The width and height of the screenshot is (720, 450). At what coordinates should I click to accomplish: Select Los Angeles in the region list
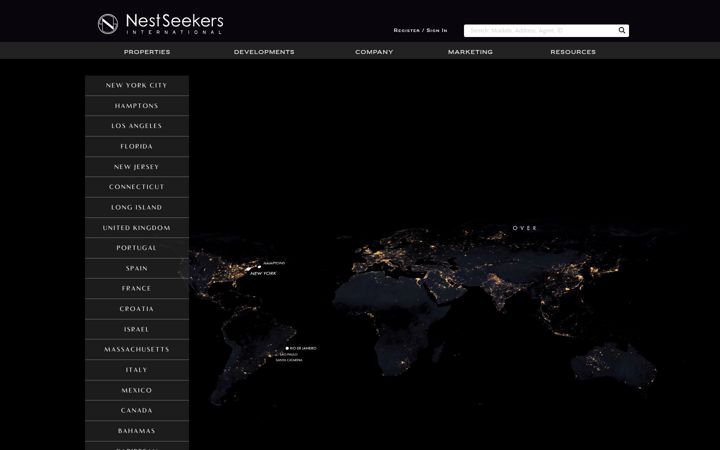click(137, 126)
